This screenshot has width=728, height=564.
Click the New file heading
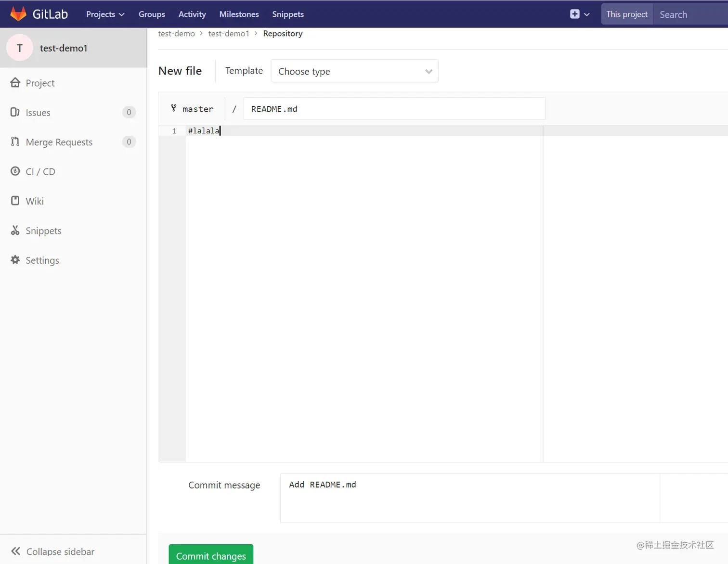pyautogui.click(x=180, y=71)
